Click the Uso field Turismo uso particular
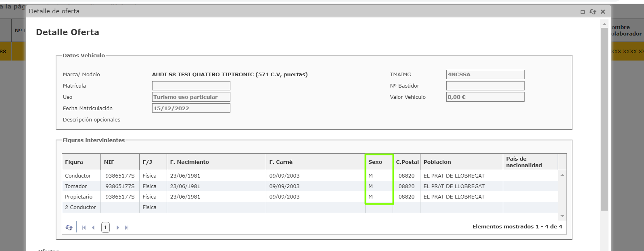This screenshot has height=251, width=644. (191, 97)
